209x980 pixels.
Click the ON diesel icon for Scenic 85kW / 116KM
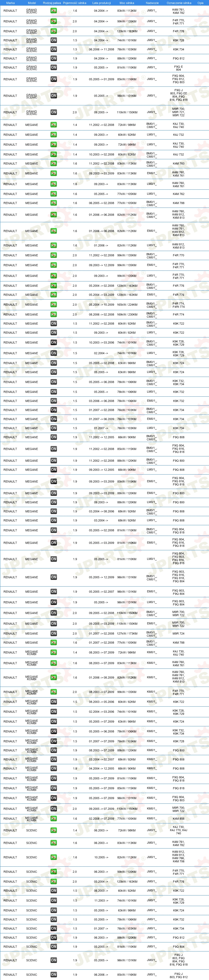(x=54, y=975)
